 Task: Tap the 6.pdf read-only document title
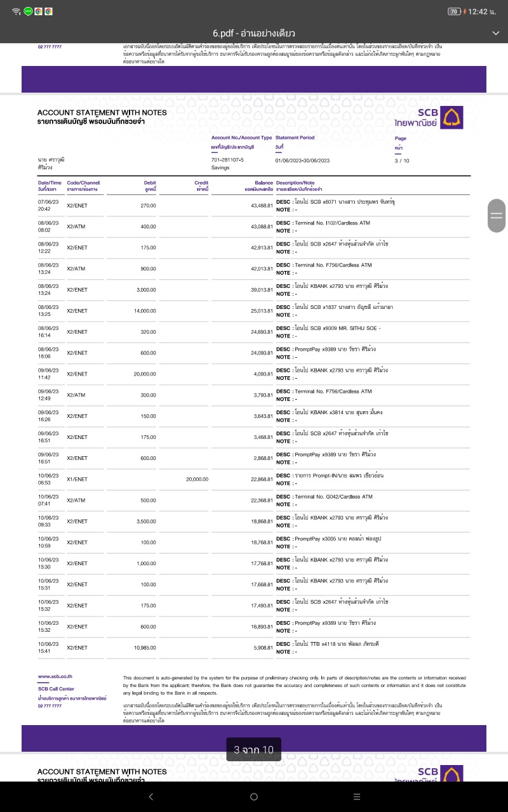click(254, 33)
